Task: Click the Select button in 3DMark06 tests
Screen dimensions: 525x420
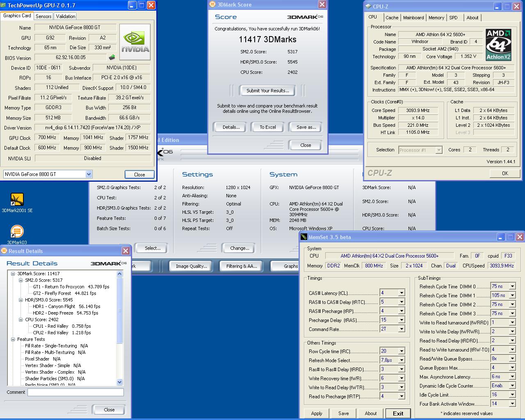Action: point(153,248)
